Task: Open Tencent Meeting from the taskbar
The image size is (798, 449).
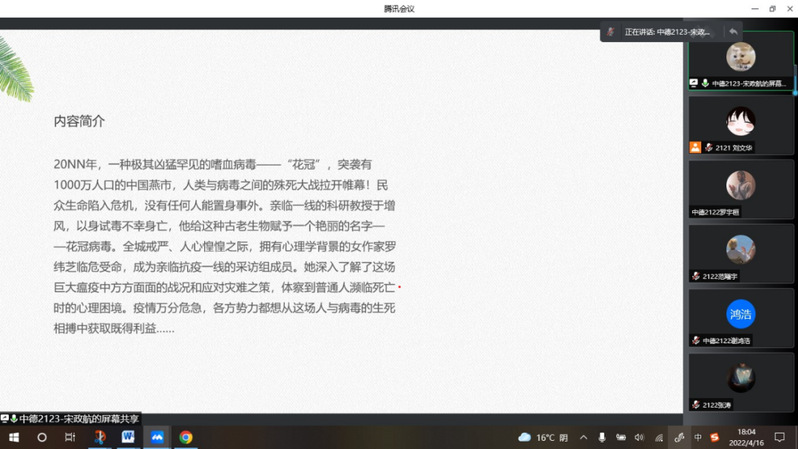Action: click(x=157, y=437)
